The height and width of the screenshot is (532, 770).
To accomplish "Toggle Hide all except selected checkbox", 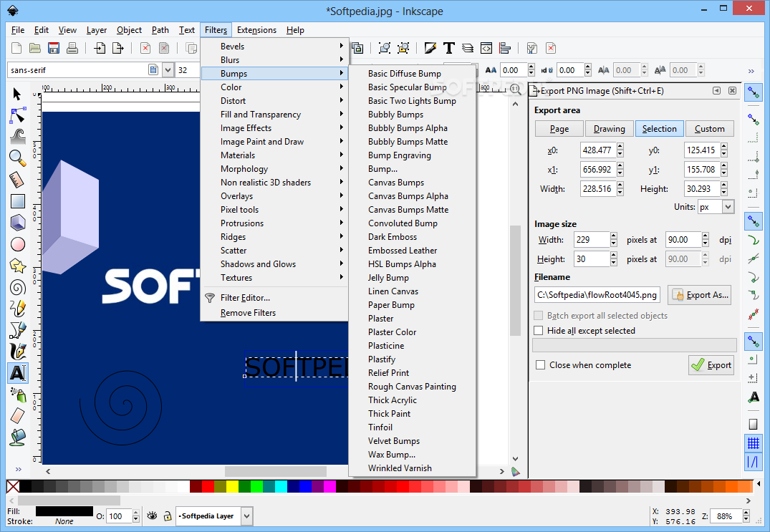I will 539,330.
